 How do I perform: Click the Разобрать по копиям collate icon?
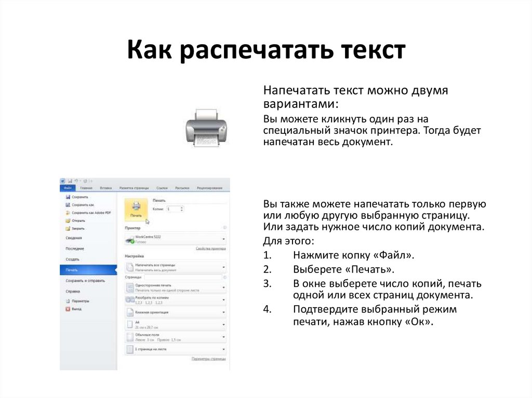coord(130,300)
